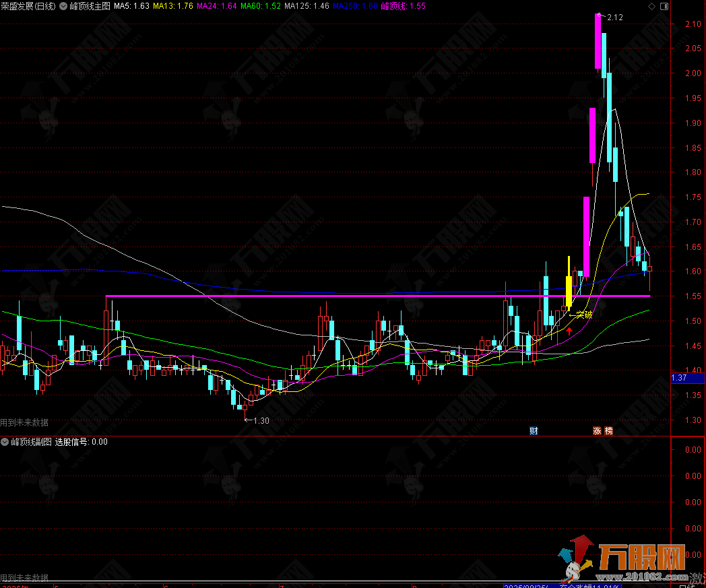Click the 选股信号 sub-chart label
The image size is (706, 588).
[81, 442]
